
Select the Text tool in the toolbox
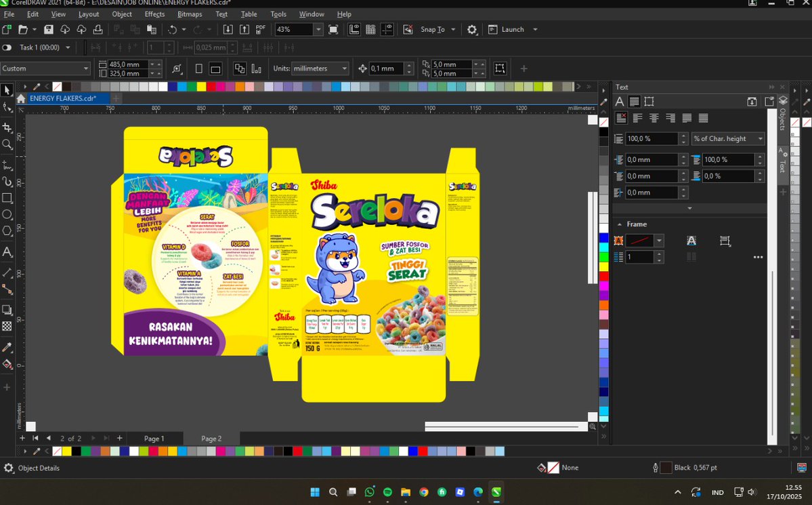point(7,251)
